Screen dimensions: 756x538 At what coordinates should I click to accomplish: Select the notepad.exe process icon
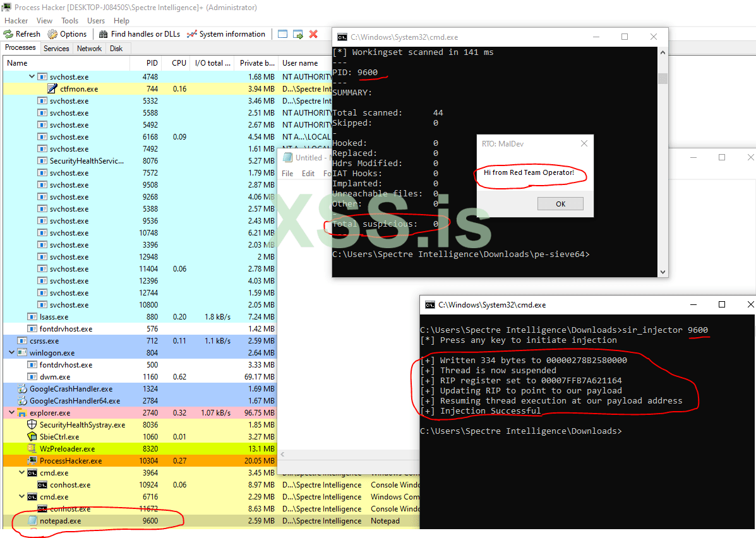(x=32, y=521)
